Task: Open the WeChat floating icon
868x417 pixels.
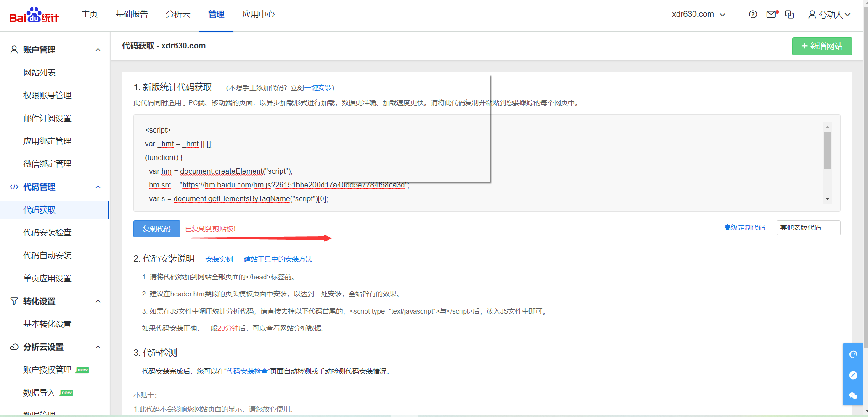Action: coord(853,396)
